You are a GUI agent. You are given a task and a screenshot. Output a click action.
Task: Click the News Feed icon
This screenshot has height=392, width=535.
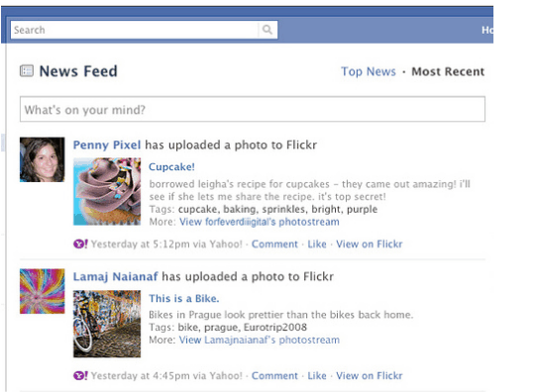pyautogui.click(x=27, y=71)
